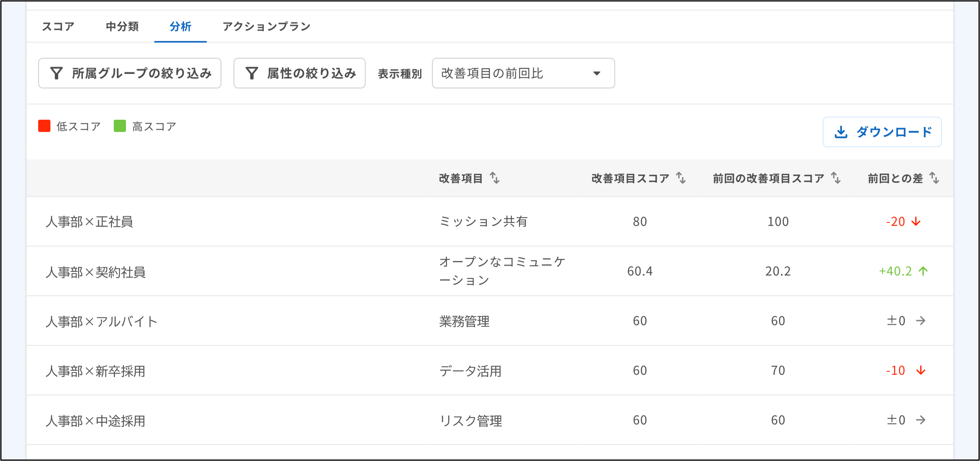Sort by 改善項目スコア using its sort icon
This screenshot has height=461, width=980.
[x=681, y=179]
